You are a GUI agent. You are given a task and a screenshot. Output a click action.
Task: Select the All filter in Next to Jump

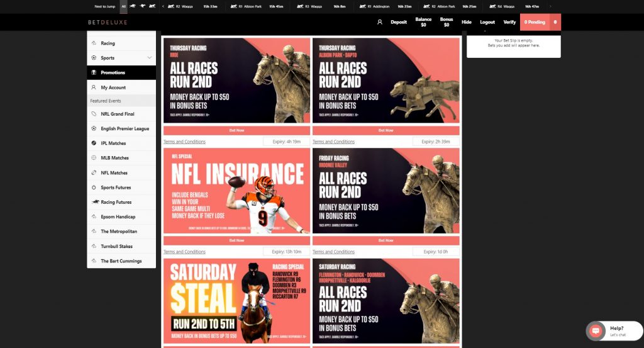click(124, 6)
